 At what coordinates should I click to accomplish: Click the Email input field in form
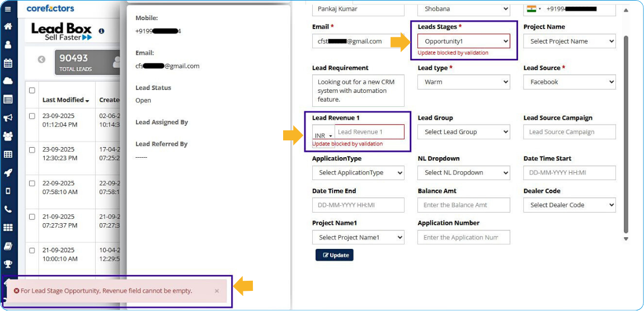[358, 41]
